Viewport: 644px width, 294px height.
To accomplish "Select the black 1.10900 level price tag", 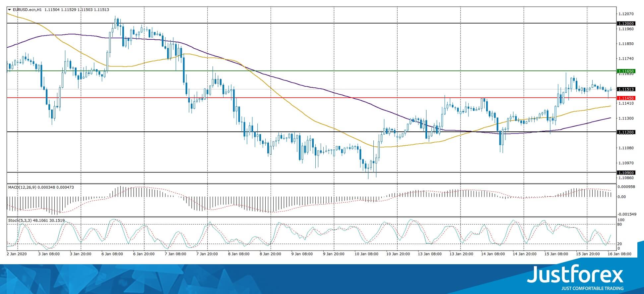I will (626, 172).
